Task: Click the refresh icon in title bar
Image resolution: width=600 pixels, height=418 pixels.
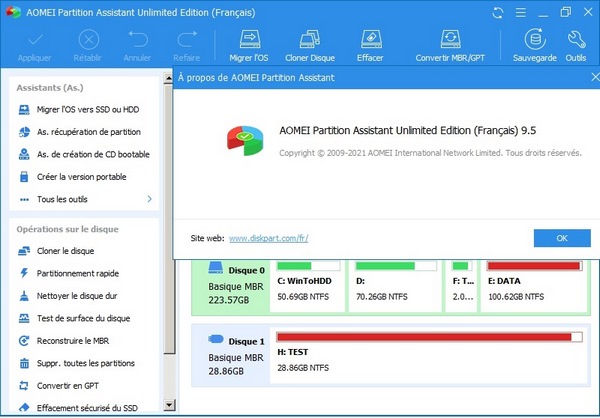Action: pos(498,13)
